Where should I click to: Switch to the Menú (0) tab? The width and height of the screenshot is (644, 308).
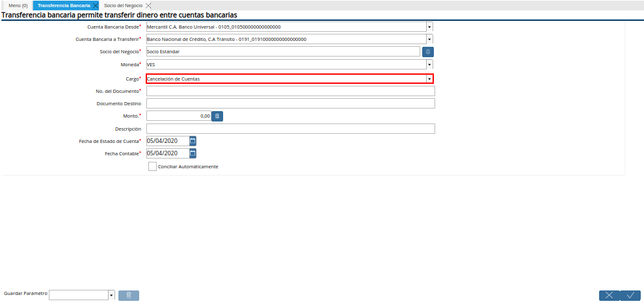tap(18, 6)
